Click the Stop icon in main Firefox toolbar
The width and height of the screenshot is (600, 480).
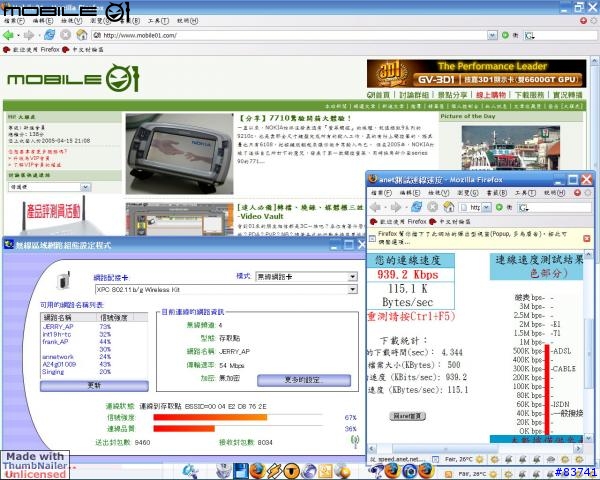(65, 35)
